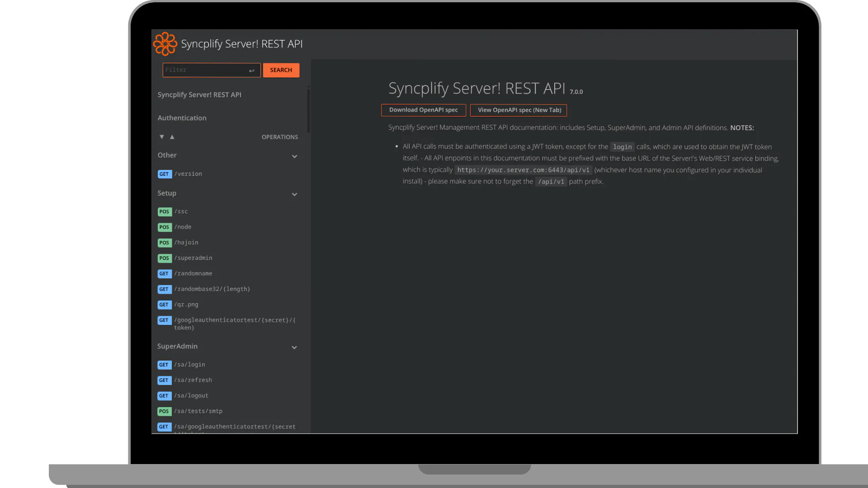Select POST /ssc endpoint

coord(173,211)
